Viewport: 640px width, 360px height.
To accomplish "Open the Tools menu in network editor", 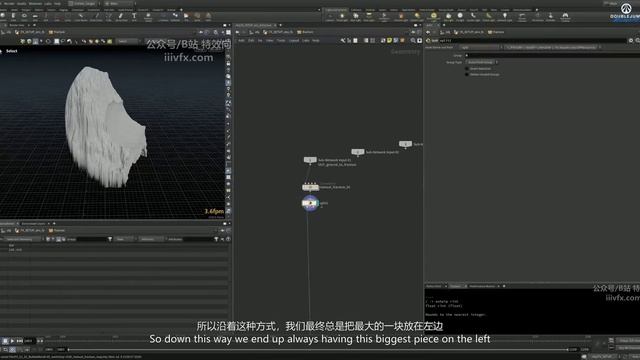I will click(281, 40).
